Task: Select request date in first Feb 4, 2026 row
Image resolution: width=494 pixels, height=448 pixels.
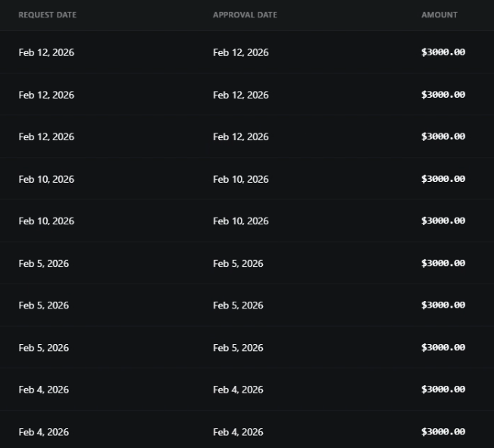Action: pyautogui.click(x=43, y=390)
